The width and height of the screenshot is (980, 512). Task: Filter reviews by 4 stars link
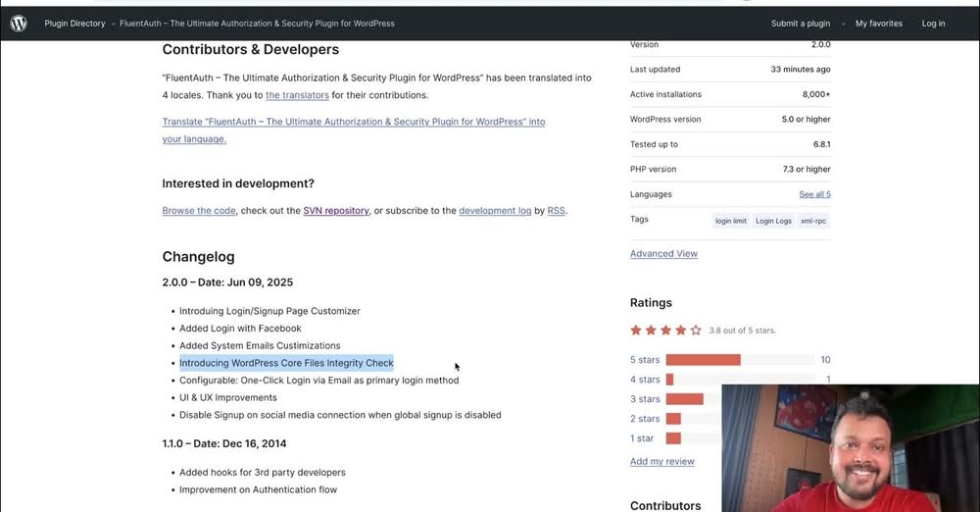tap(645, 380)
